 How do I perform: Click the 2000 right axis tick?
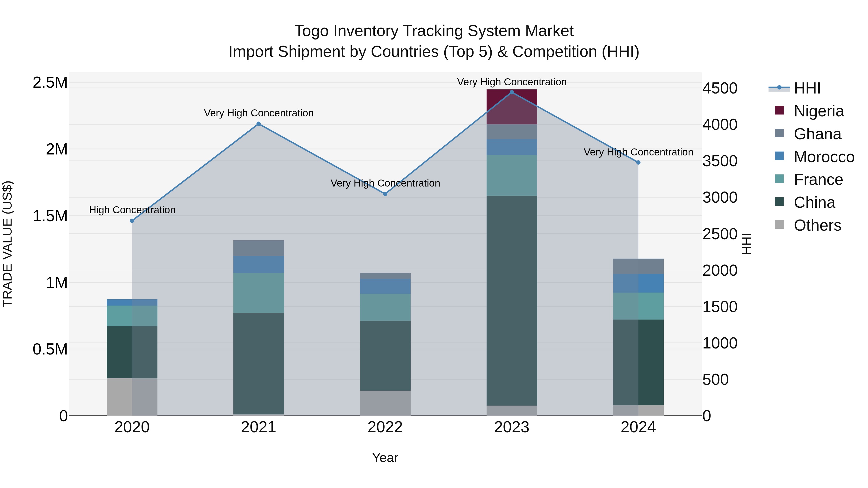(x=720, y=270)
